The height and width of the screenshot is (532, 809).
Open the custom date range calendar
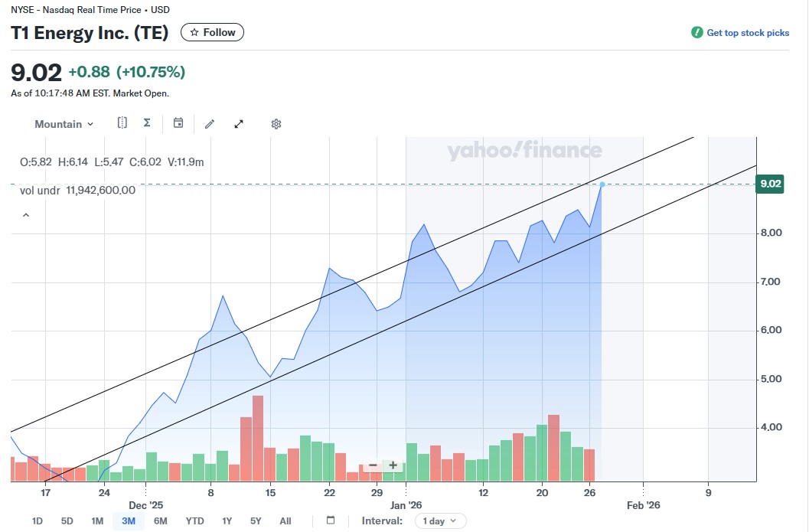click(x=331, y=521)
